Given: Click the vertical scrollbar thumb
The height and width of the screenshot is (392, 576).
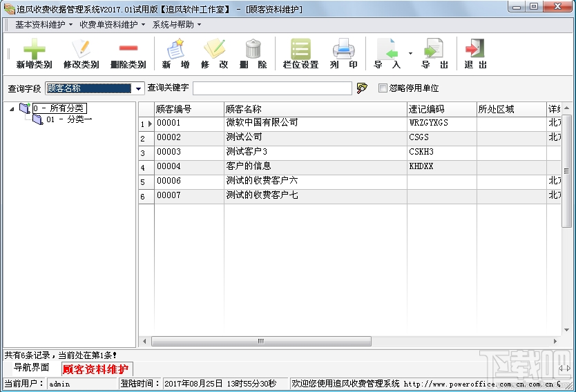Looking at the screenshot, I should point(566,170).
